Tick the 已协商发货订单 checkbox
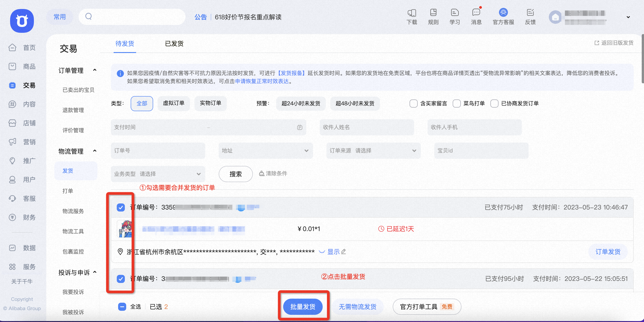Screen dimensions: 644x322 (x=494, y=103)
